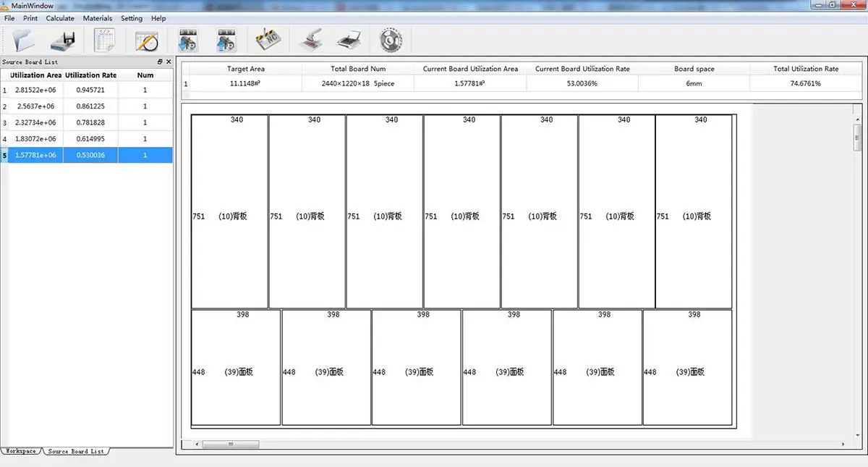Click the horizontal scrollbar left arrow
868x467 pixels.
coord(197,444)
